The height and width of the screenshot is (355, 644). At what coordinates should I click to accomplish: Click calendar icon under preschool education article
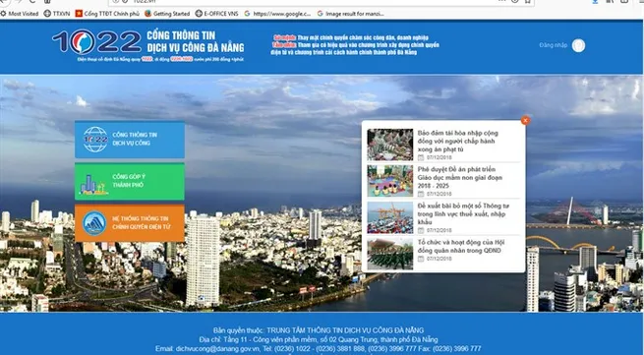tap(421, 194)
